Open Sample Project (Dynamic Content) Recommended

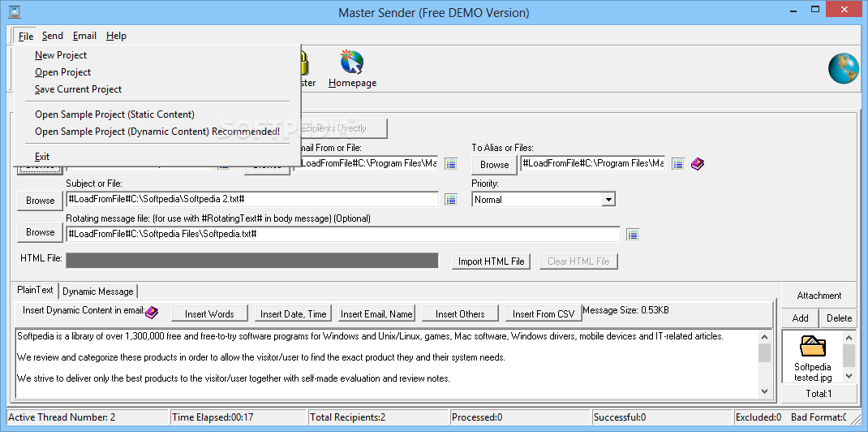tap(157, 132)
